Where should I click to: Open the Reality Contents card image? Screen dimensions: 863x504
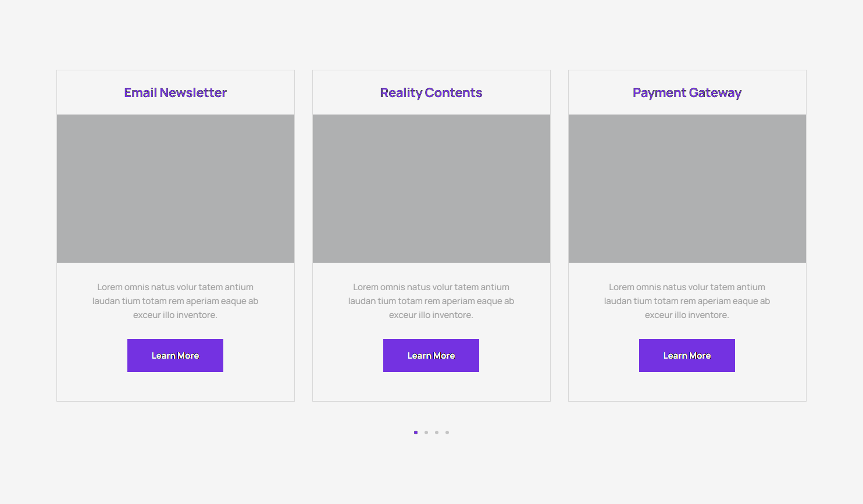tap(431, 188)
